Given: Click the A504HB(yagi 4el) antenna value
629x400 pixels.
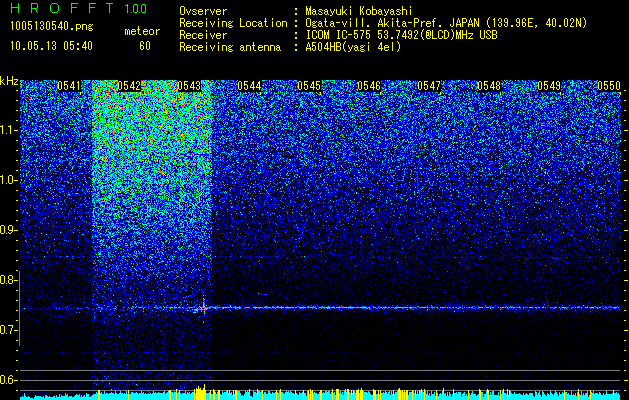Looking at the screenshot, I should click(353, 47).
